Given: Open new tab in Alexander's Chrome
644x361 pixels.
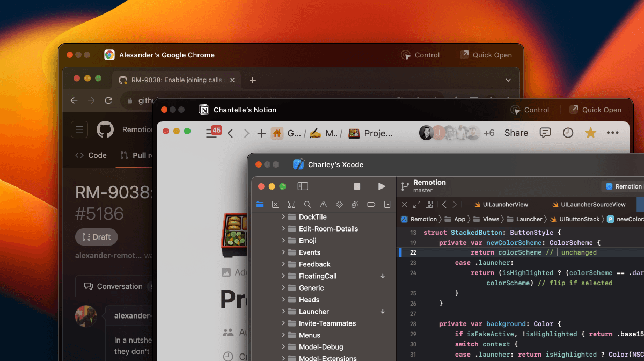Looking at the screenshot, I should [x=253, y=80].
